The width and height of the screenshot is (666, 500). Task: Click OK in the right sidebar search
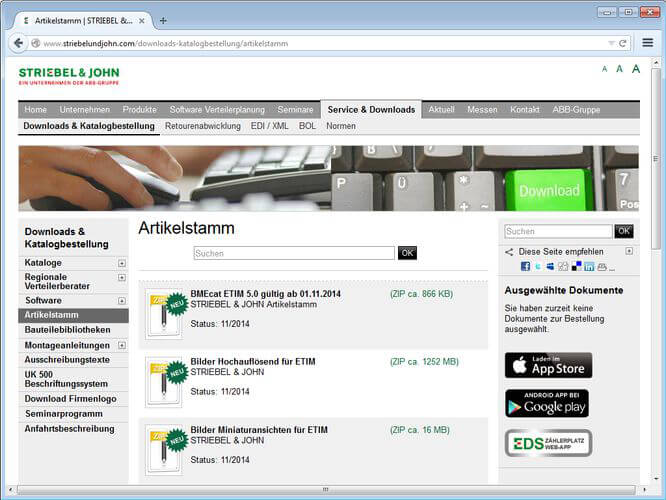pyautogui.click(x=624, y=231)
